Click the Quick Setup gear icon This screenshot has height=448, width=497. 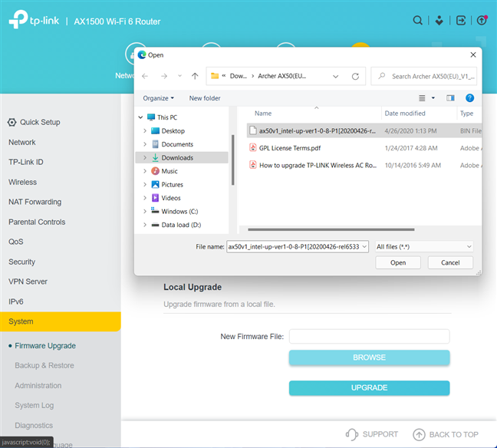(x=12, y=123)
